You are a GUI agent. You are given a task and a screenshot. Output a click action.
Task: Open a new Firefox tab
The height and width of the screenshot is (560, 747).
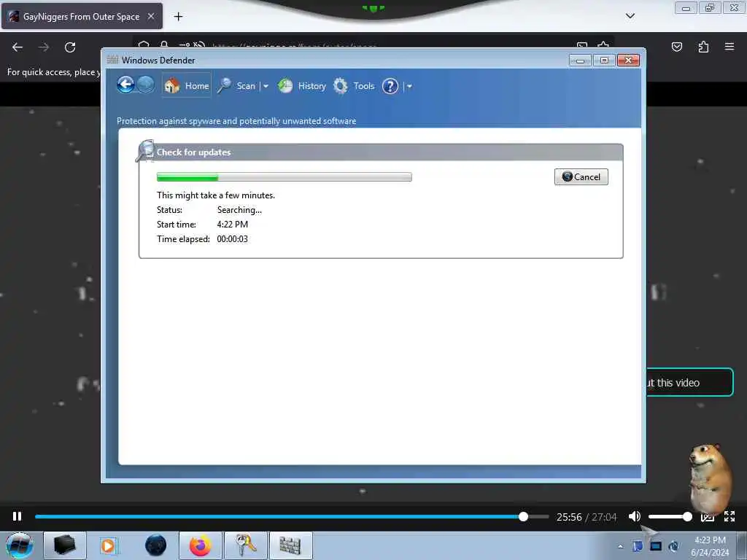coord(178,17)
